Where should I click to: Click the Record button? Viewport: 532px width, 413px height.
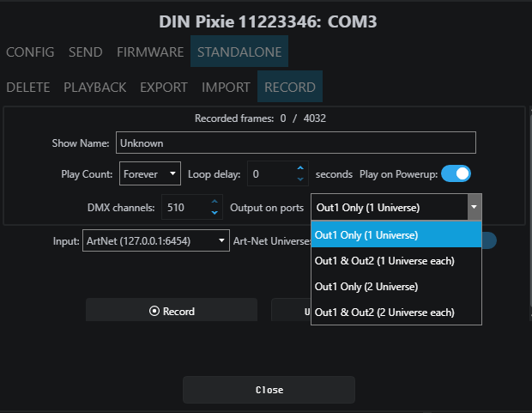pyautogui.click(x=172, y=310)
